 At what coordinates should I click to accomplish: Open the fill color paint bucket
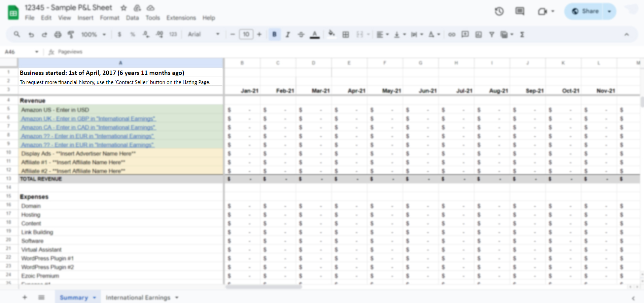[331, 34]
